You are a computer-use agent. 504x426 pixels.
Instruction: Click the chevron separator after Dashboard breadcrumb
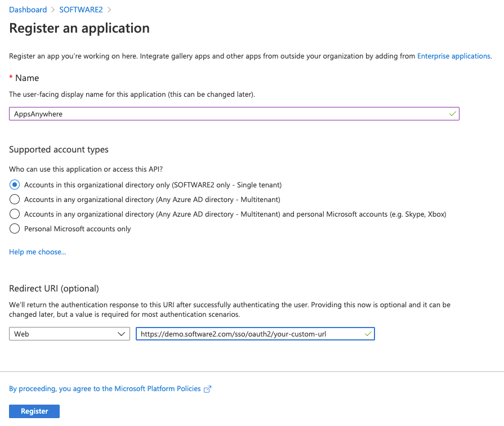53,10
